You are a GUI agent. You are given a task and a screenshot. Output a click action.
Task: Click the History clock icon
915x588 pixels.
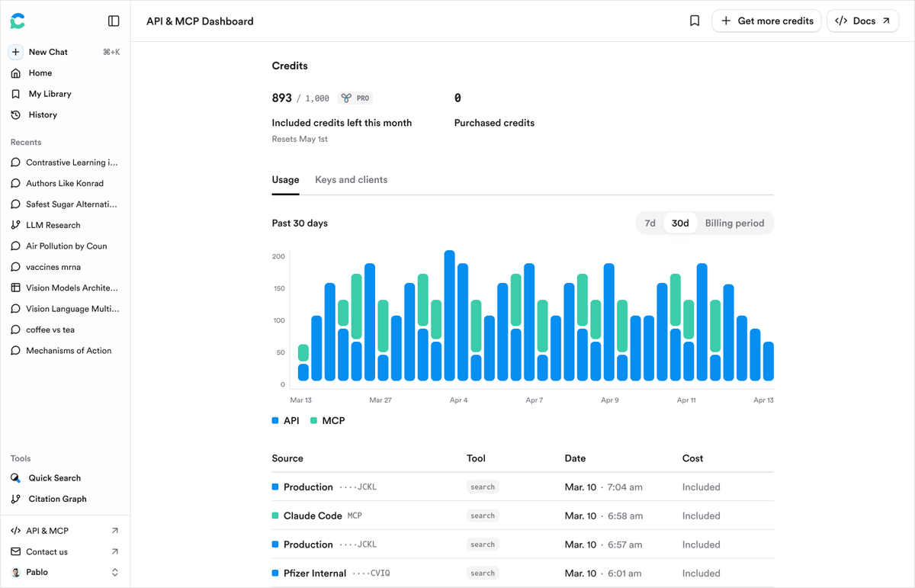[x=16, y=115]
